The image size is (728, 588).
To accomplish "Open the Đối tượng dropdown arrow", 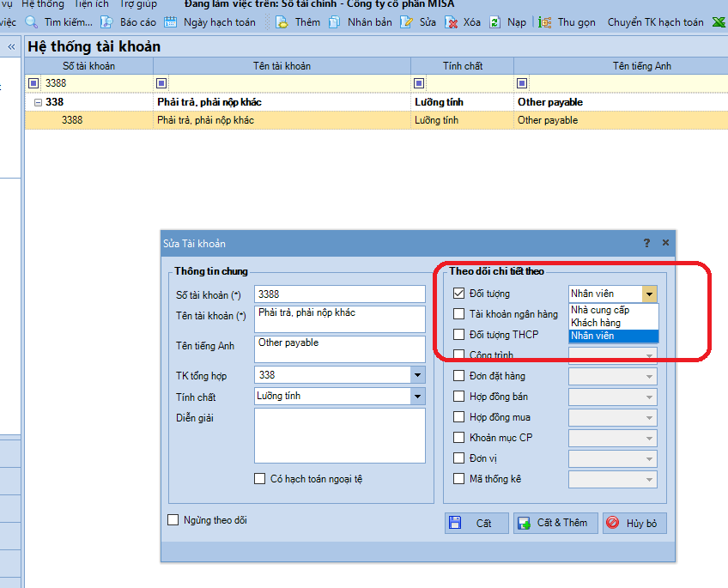I will click(x=649, y=294).
